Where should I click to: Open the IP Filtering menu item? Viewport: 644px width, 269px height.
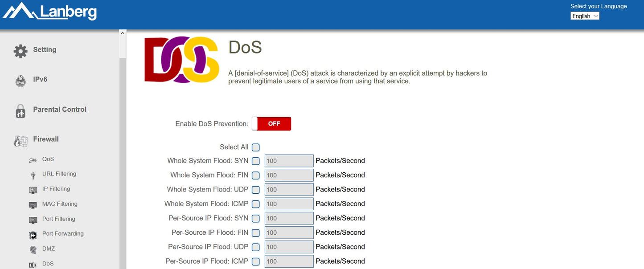point(56,189)
